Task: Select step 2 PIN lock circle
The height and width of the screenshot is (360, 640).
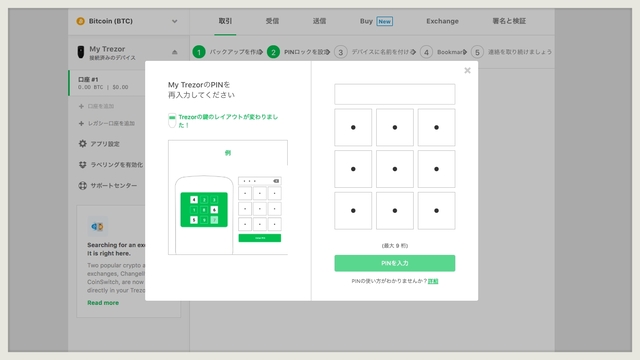Action: [x=273, y=52]
